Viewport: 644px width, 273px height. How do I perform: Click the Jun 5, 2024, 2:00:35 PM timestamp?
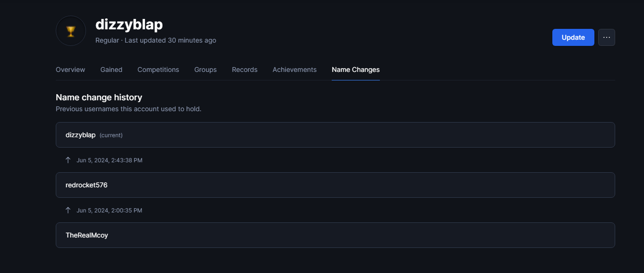click(x=109, y=211)
